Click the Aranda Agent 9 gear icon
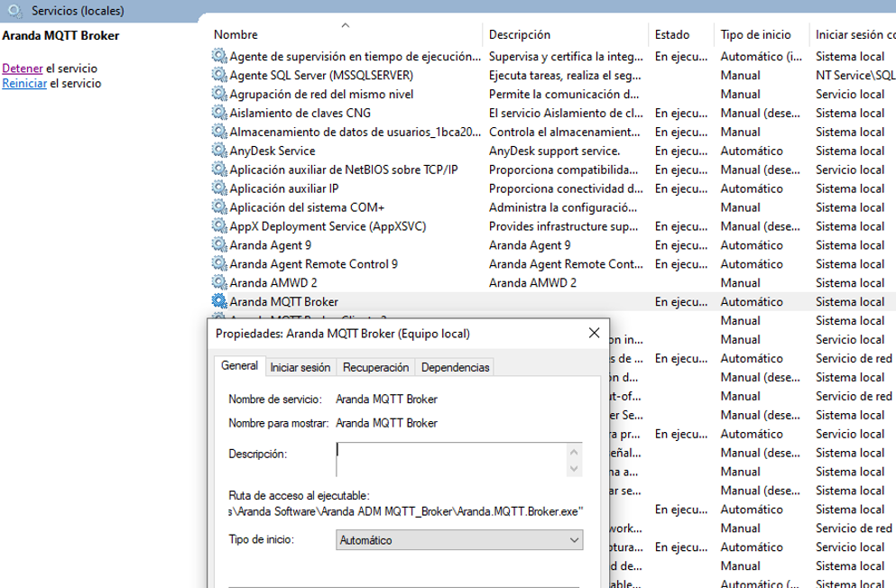This screenshot has height=588, width=896. tap(219, 244)
